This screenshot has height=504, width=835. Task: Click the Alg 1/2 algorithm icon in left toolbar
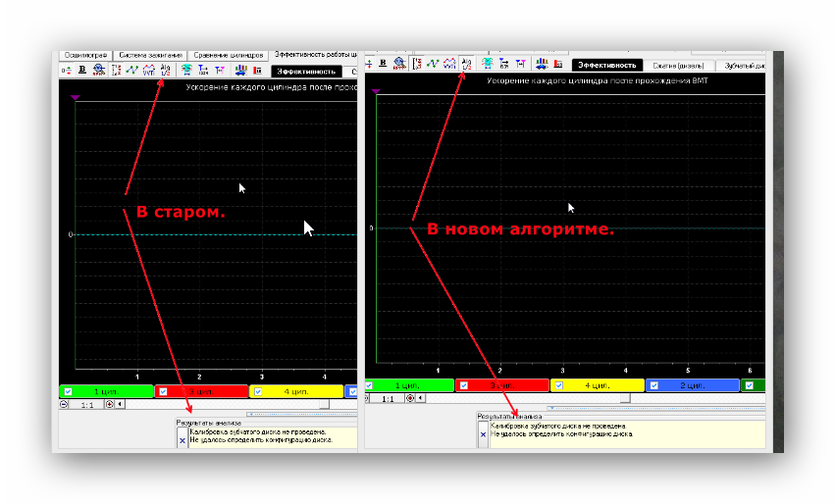165,71
